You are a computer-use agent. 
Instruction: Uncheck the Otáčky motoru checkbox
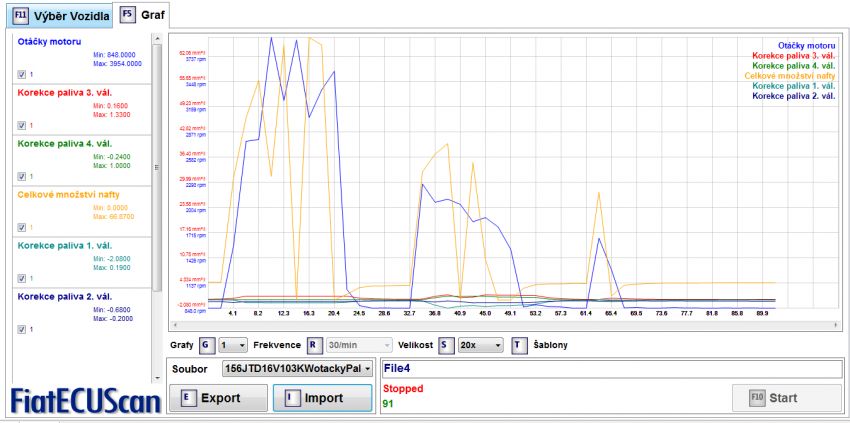[x=23, y=74]
